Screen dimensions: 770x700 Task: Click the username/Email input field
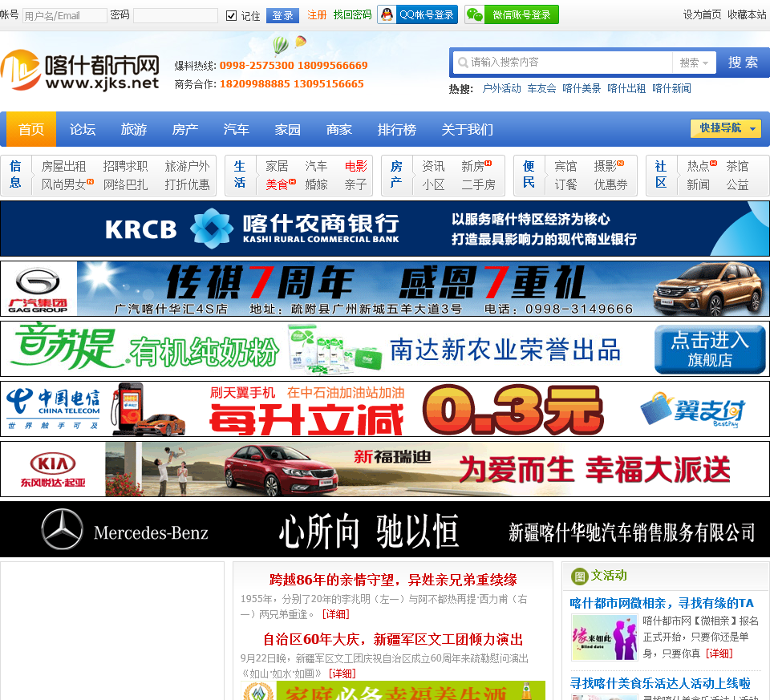65,16
